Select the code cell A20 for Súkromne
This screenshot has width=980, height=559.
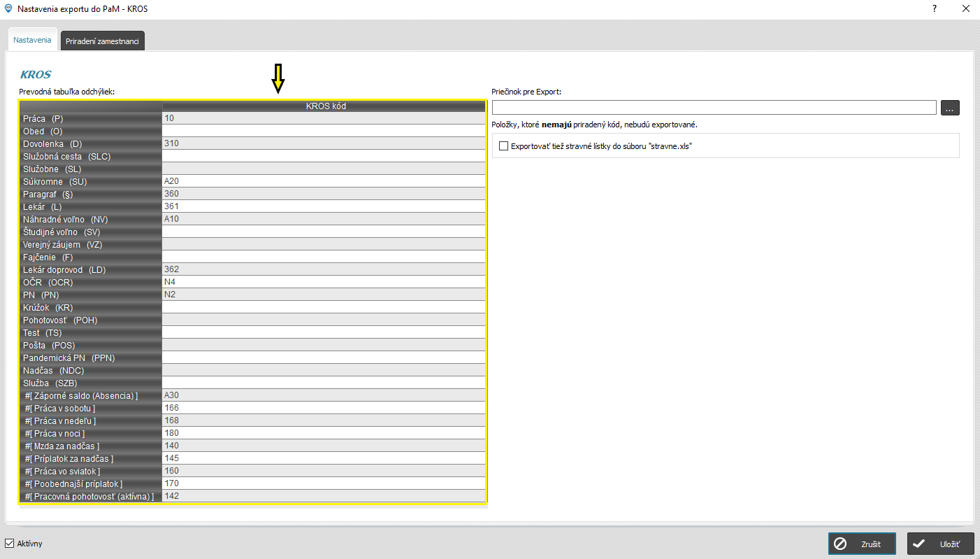(324, 181)
